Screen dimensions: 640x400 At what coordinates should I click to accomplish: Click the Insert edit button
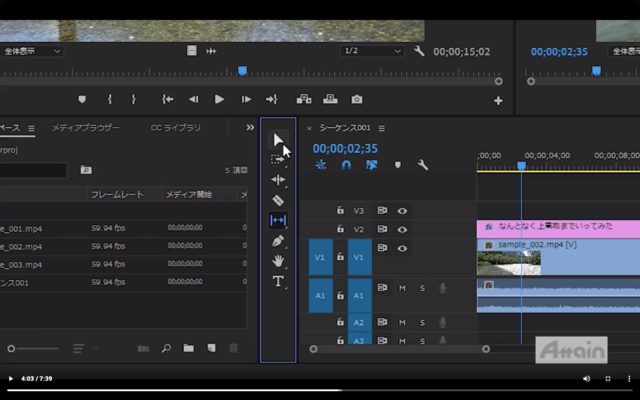304,99
